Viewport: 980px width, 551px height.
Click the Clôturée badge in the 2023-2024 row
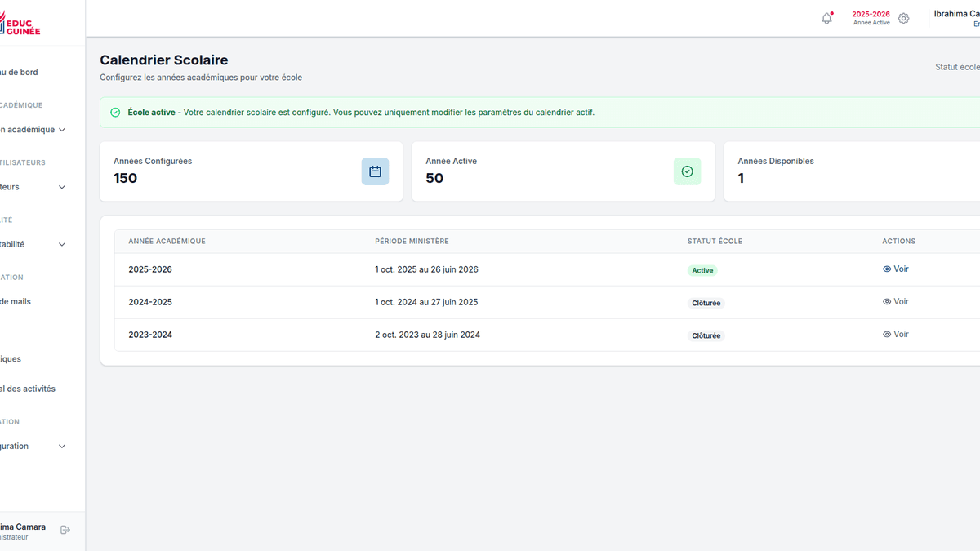(x=706, y=335)
